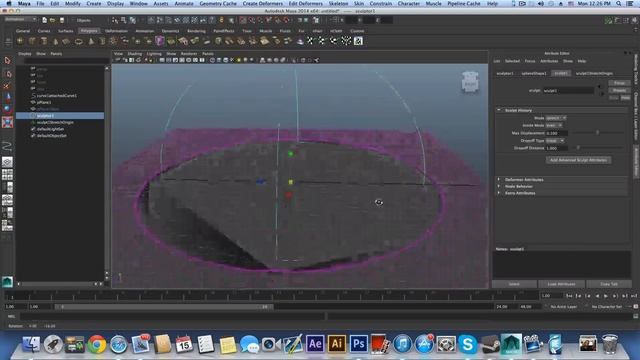Screen dimensions: 640x360
Task: Click the Maya icon below the toolbox
Action: pyautogui.click(x=7, y=282)
